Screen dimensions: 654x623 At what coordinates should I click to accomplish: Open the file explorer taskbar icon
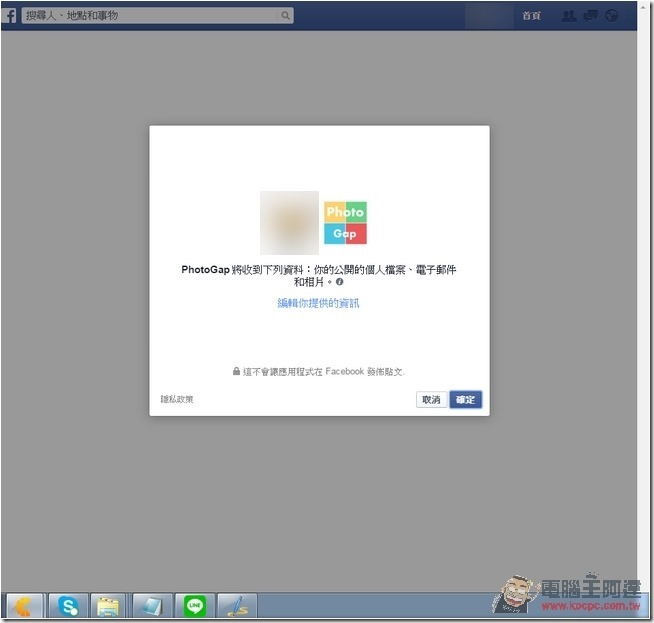click(108, 606)
